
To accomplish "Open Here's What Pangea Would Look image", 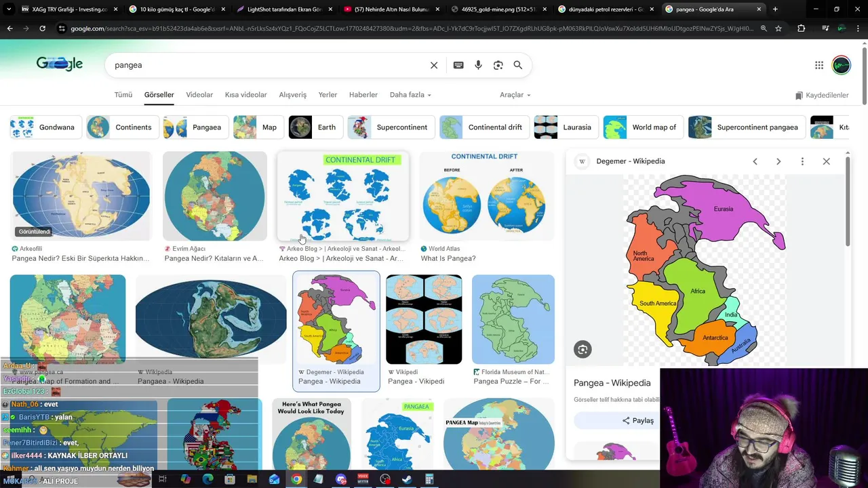I will point(312,434).
